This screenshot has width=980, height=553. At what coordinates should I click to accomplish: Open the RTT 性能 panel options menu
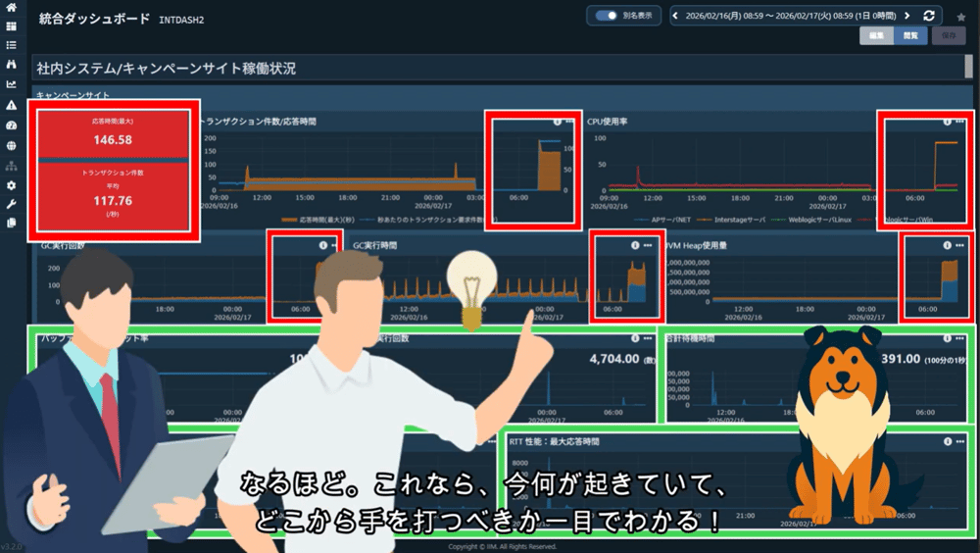pos(960,441)
